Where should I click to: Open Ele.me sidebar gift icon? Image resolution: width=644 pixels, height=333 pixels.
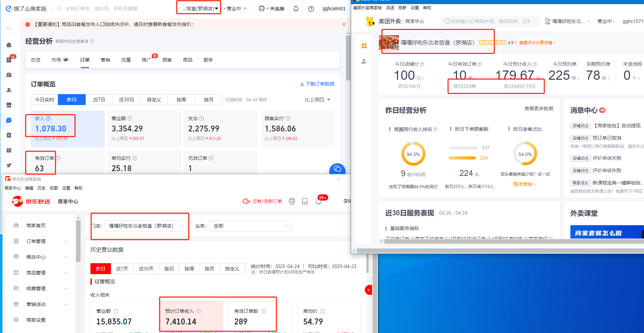pos(9,150)
